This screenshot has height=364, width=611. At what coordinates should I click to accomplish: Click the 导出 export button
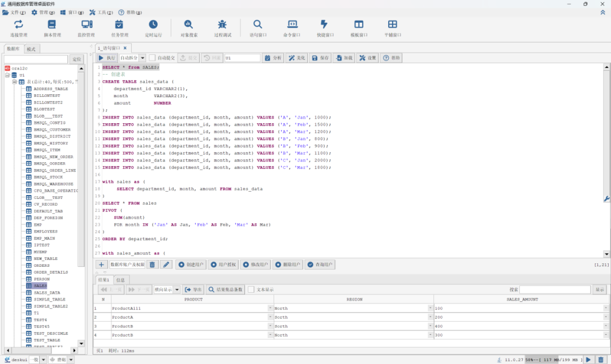[193, 289]
